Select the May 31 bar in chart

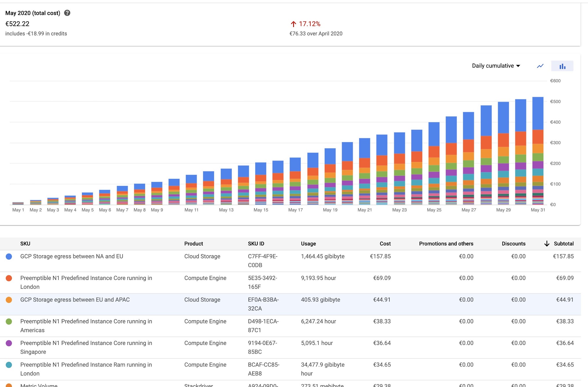[x=538, y=151]
